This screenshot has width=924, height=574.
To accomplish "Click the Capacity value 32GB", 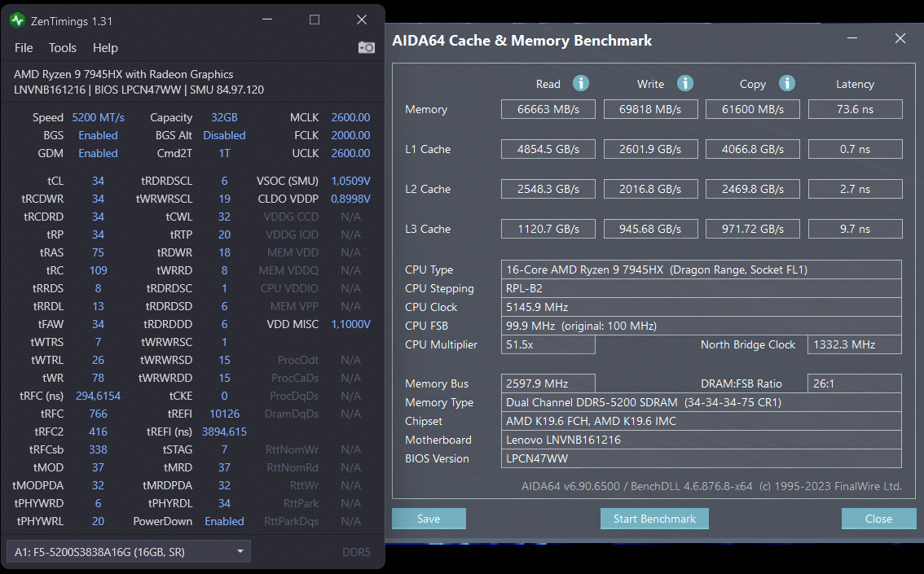I will tap(225, 117).
